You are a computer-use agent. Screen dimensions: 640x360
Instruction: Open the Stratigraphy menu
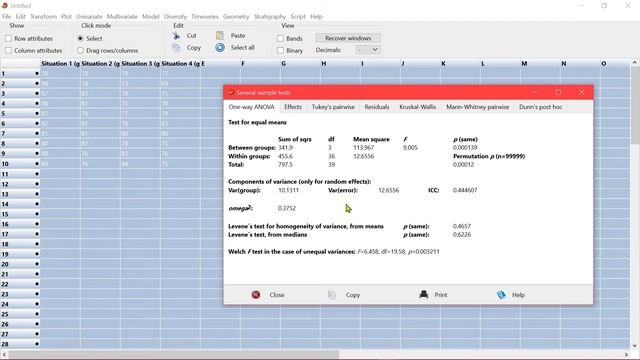tap(270, 17)
